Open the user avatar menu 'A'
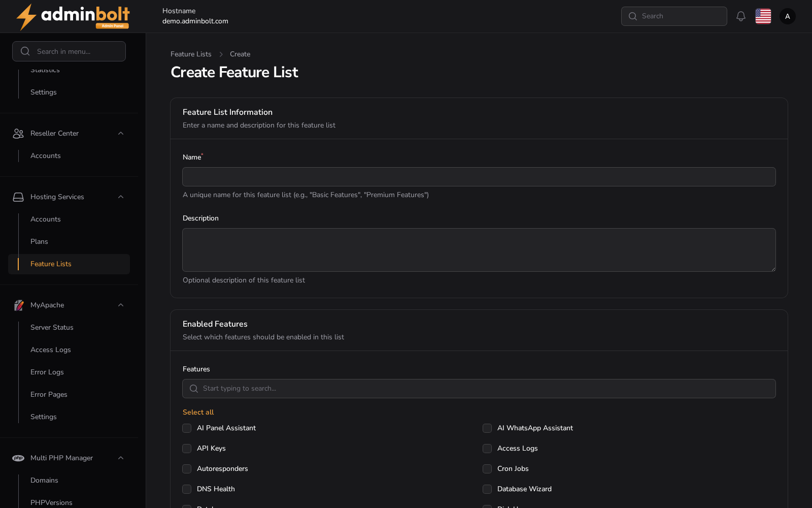This screenshot has height=508, width=812. (x=788, y=16)
